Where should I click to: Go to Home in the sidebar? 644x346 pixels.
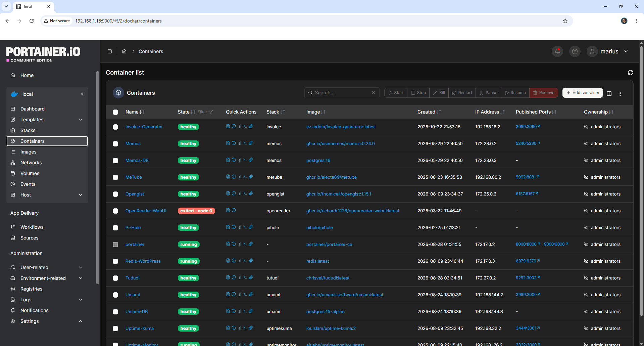click(x=27, y=75)
